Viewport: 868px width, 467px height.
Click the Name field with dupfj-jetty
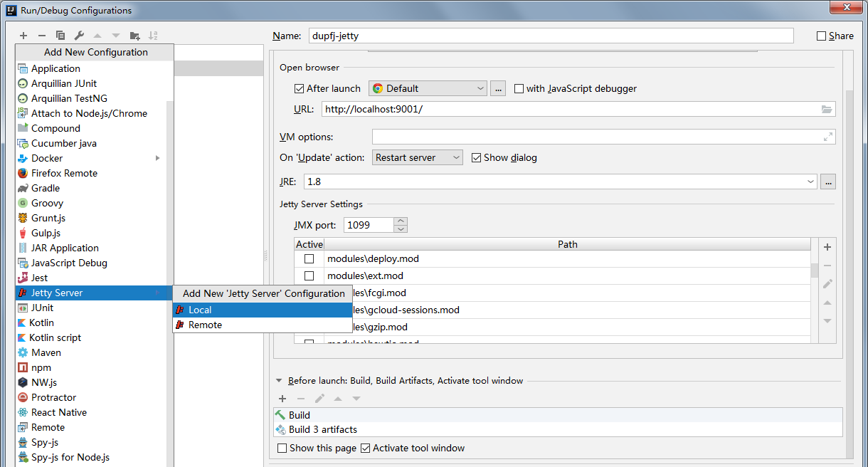tap(551, 36)
